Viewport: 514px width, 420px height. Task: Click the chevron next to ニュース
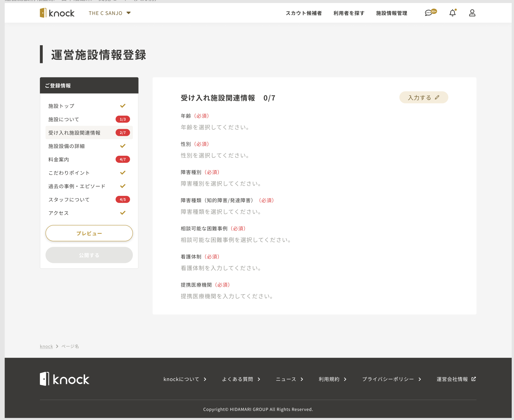(302, 379)
